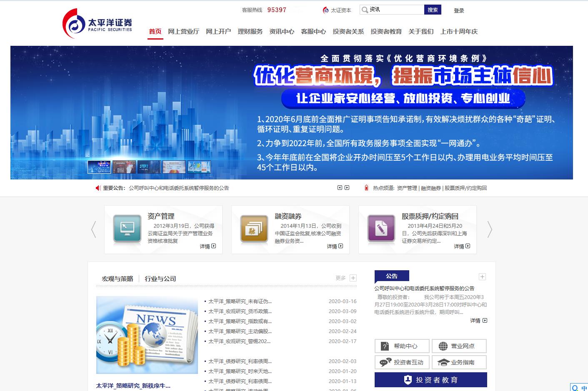Click the 投资者互动 chat button

pos(402,362)
